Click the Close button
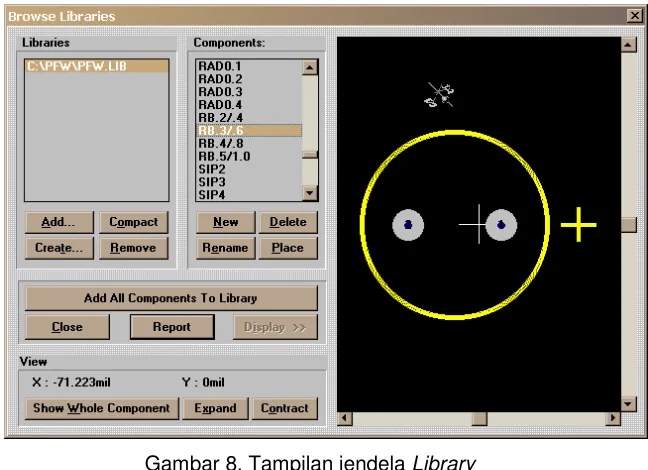The height and width of the screenshot is (470, 648). pos(67,327)
